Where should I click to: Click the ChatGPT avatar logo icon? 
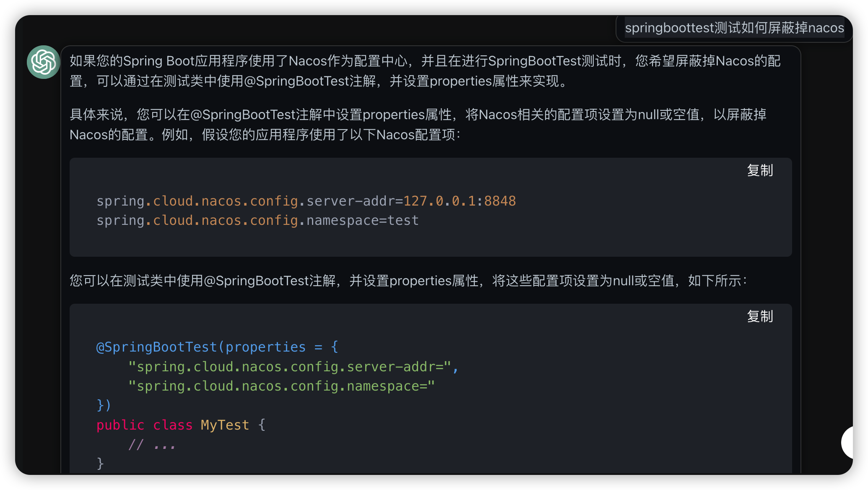click(43, 62)
